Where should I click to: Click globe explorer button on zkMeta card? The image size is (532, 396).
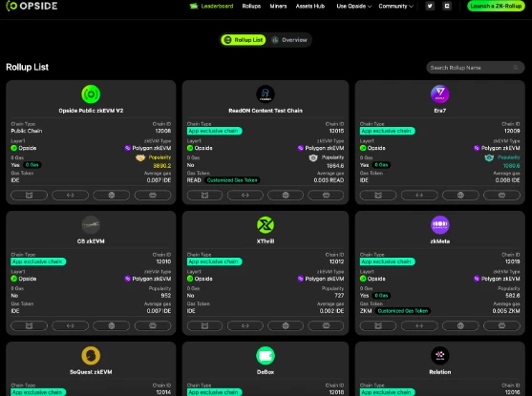click(x=460, y=325)
